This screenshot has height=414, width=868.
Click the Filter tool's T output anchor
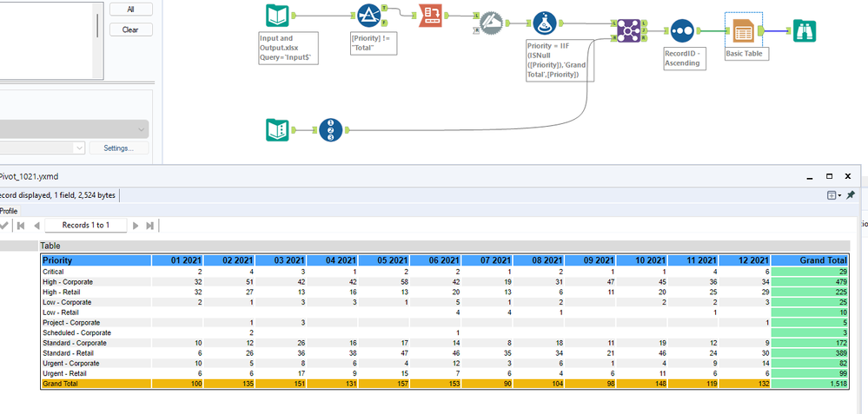point(384,10)
